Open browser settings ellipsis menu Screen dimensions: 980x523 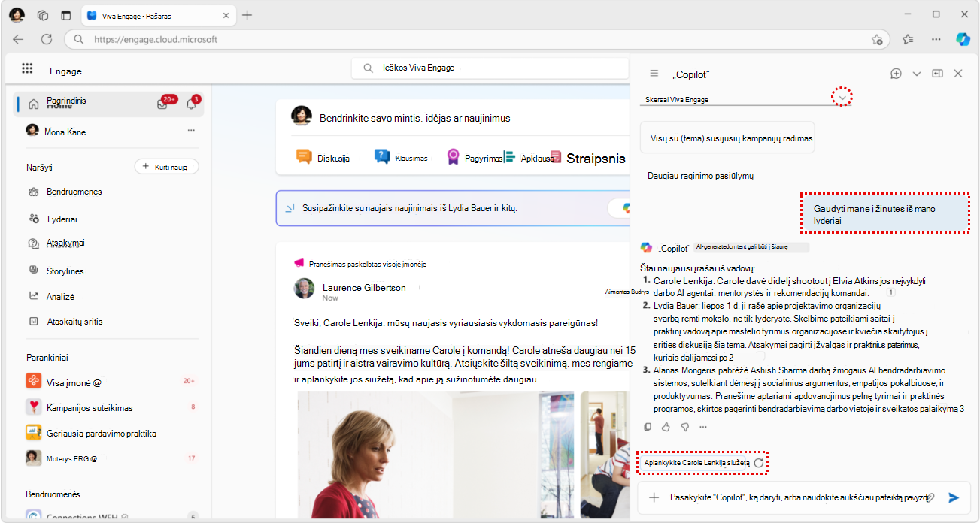click(936, 39)
